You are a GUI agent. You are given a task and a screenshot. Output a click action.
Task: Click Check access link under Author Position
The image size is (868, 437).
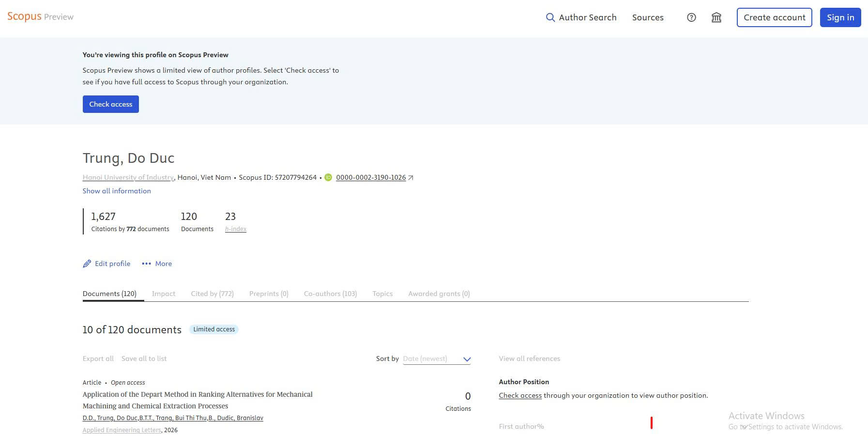[520, 395]
